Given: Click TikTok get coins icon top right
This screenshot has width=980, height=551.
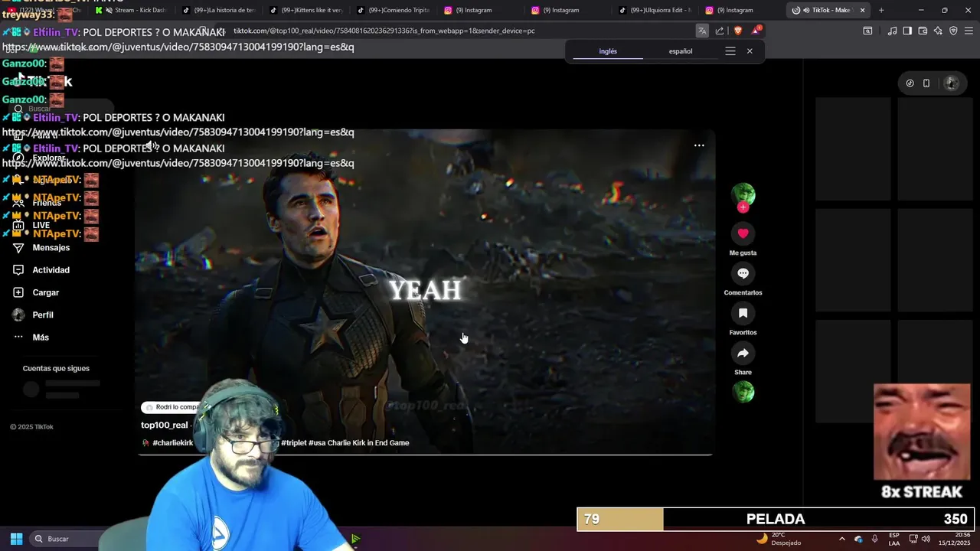Looking at the screenshot, I should coord(910,83).
